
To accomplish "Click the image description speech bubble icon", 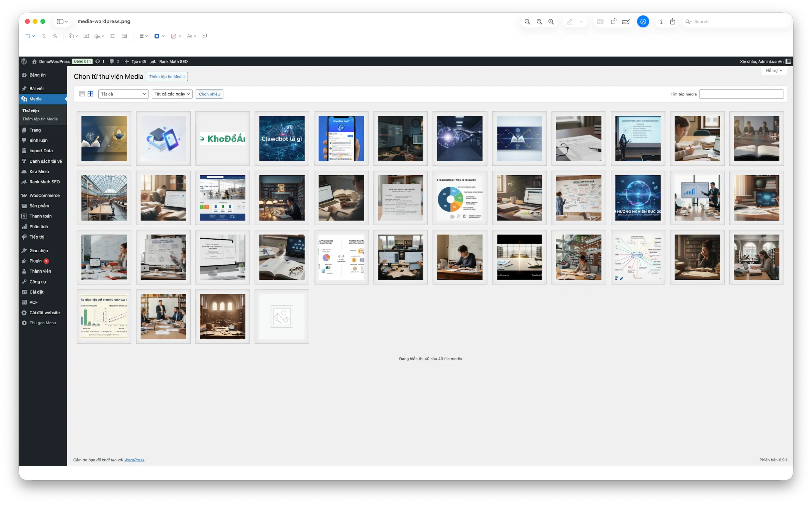I will [x=204, y=36].
